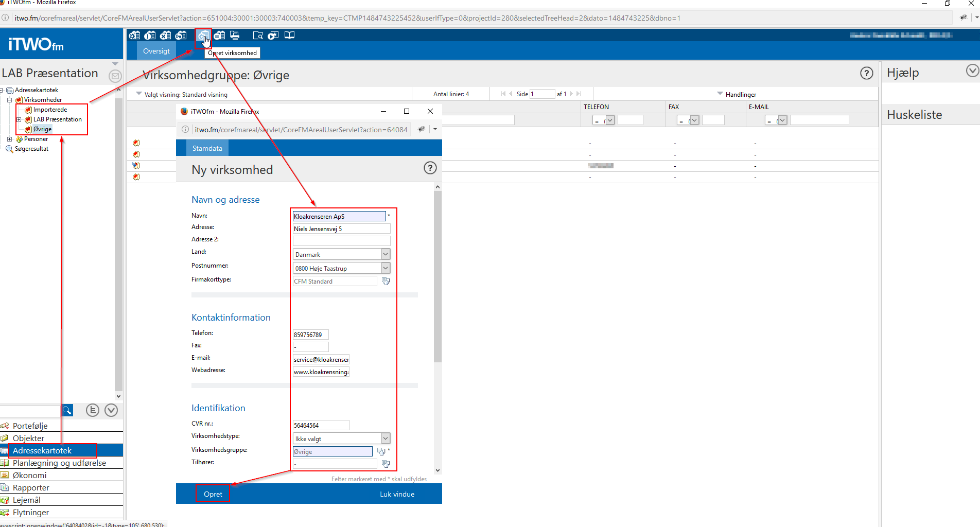Open the book icon in top toolbar
Viewport: 980px width, 527px height.
289,36
